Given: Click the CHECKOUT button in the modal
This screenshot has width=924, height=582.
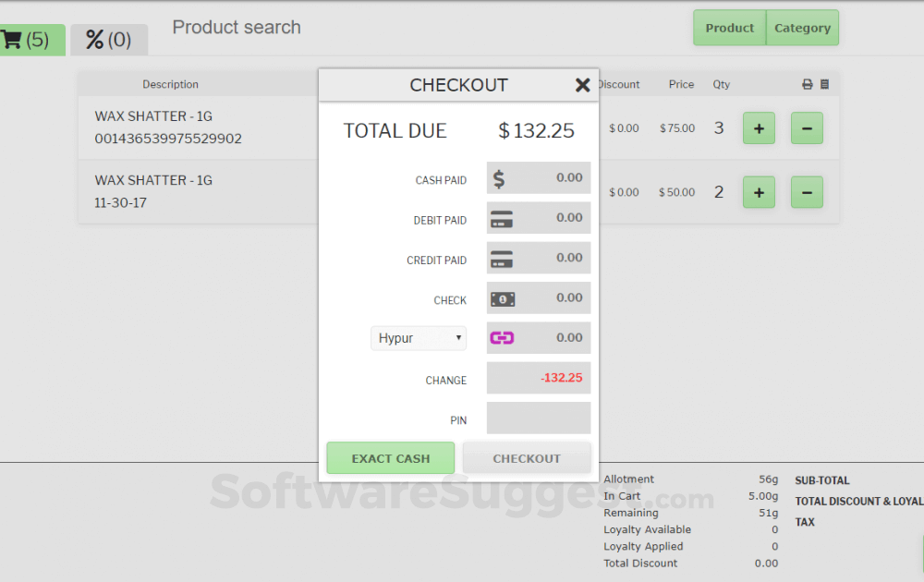Looking at the screenshot, I should [527, 457].
